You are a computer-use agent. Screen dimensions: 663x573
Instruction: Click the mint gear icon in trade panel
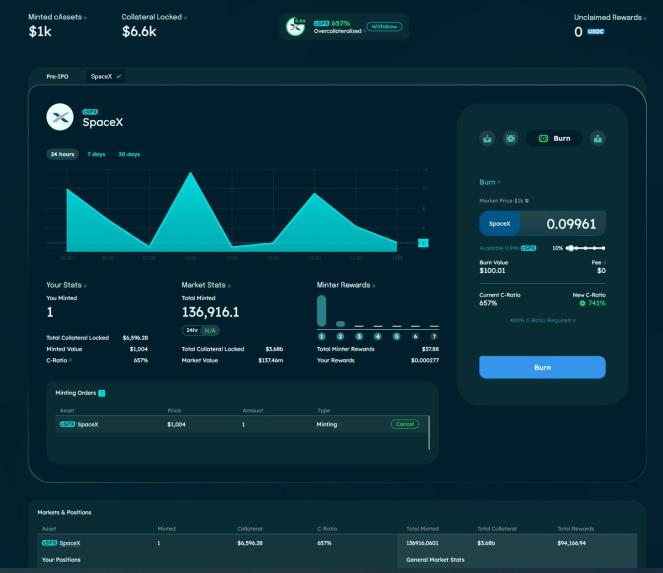point(511,138)
